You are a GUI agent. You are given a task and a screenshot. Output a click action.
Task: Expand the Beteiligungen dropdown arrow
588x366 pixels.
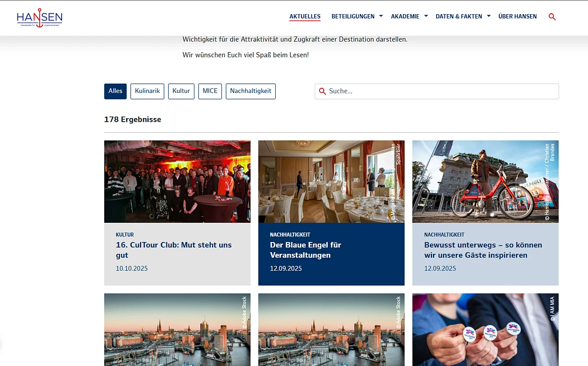381,16
